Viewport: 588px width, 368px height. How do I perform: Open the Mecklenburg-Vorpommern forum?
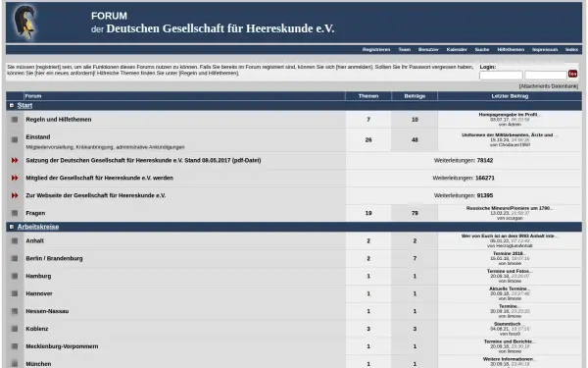pyautogui.click(x=62, y=346)
